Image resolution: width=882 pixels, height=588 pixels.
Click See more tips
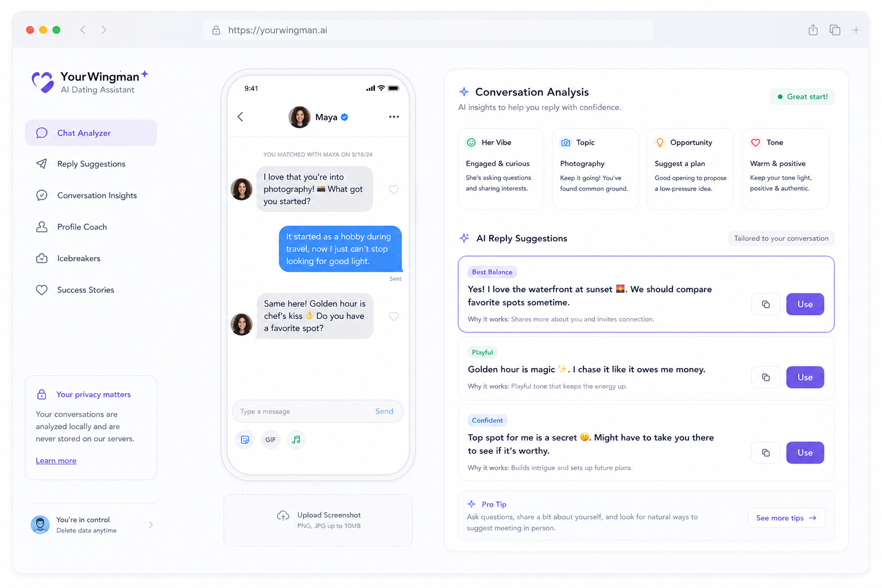point(786,518)
